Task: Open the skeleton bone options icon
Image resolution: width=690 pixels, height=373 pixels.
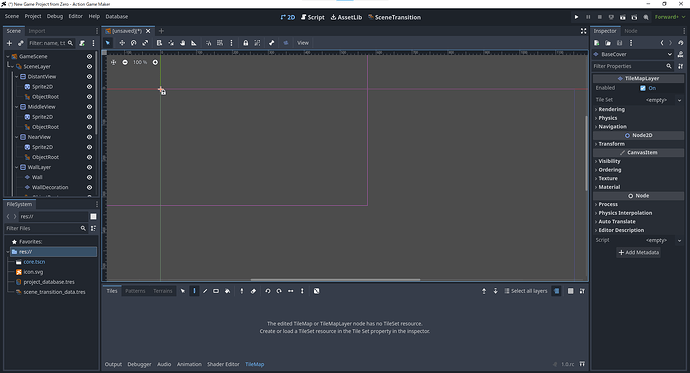Action: (x=272, y=43)
